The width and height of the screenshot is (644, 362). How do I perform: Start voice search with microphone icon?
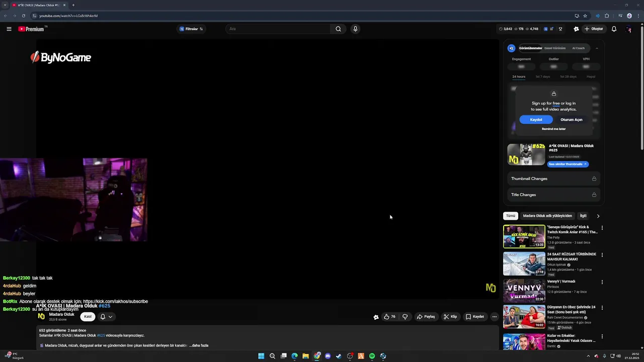point(355,29)
